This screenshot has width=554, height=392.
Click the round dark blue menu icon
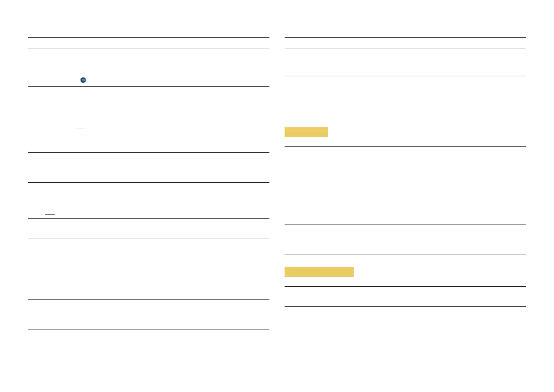(83, 80)
